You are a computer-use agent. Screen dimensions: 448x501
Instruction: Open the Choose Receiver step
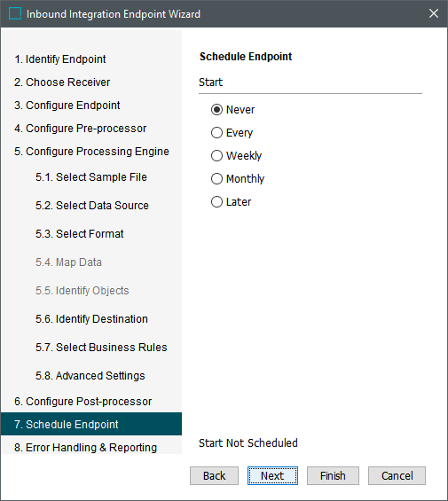click(62, 82)
